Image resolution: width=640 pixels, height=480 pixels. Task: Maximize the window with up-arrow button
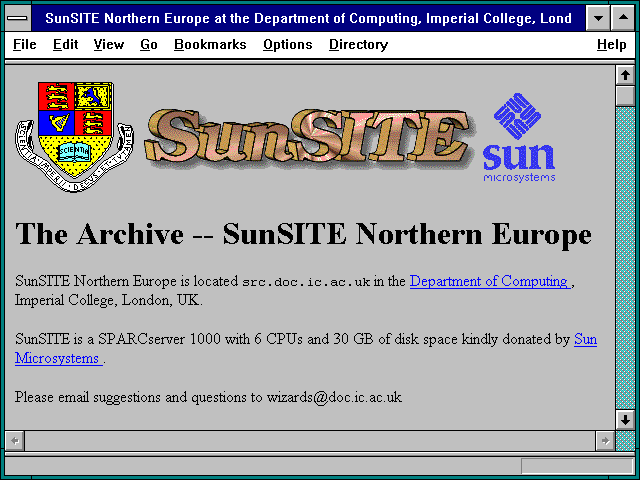(623, 18)
